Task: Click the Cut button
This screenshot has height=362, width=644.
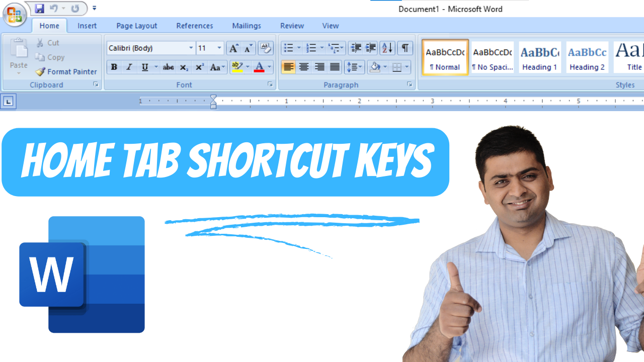Action: point(48,43)
